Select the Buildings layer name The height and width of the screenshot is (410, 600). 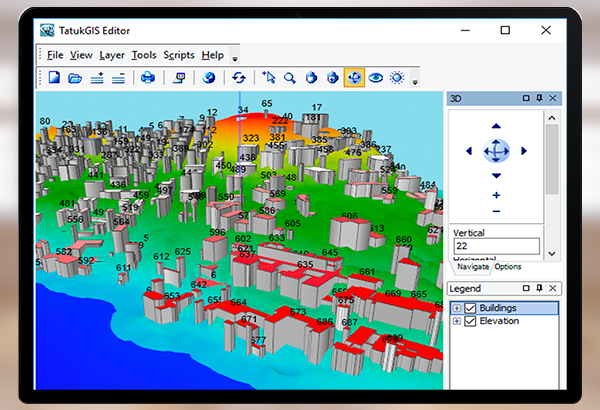(497, 308)
